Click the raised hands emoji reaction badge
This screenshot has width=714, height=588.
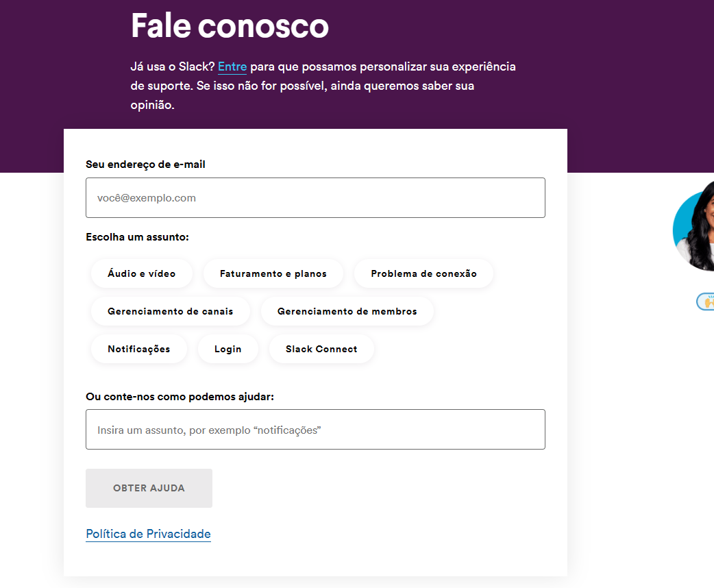pos(706,302)
